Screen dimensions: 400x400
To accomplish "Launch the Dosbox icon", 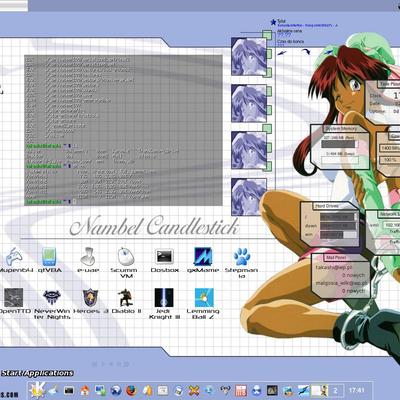I will [164, 257].
